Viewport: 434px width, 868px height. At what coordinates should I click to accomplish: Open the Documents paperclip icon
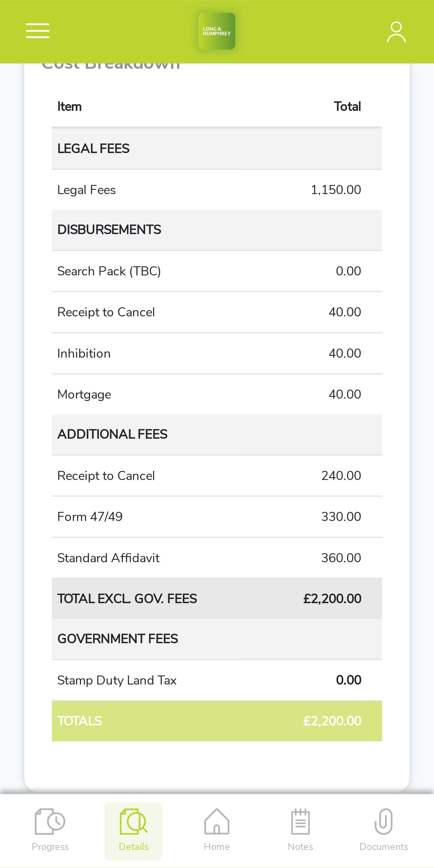point(383,822)
